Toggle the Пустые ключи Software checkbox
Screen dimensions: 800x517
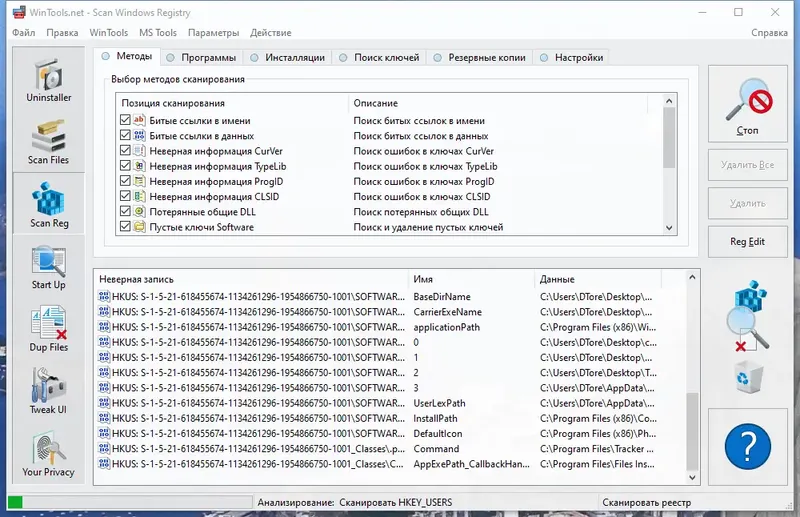(x=125, y=226)
